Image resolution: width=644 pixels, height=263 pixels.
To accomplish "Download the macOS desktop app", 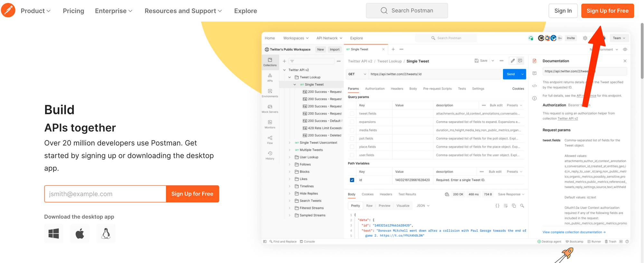I will (x=80, y=233).
